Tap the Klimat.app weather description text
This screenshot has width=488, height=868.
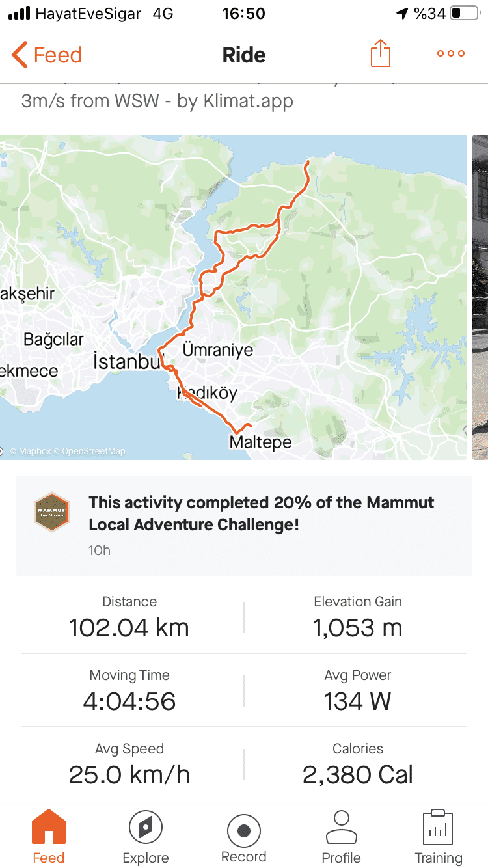[157, 101]
